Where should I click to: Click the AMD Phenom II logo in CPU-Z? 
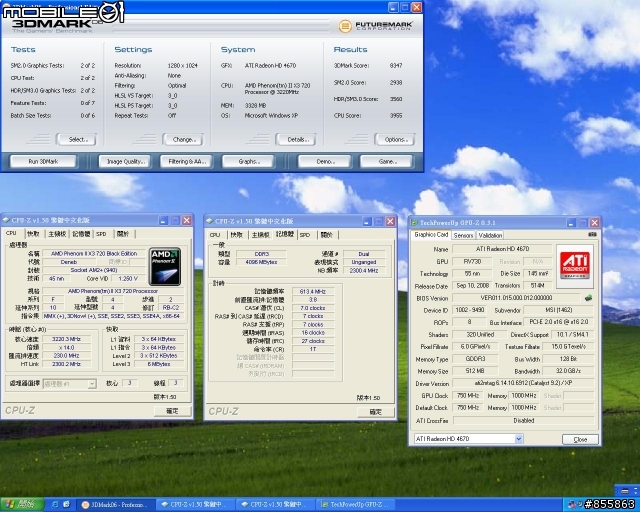point(165,266)
